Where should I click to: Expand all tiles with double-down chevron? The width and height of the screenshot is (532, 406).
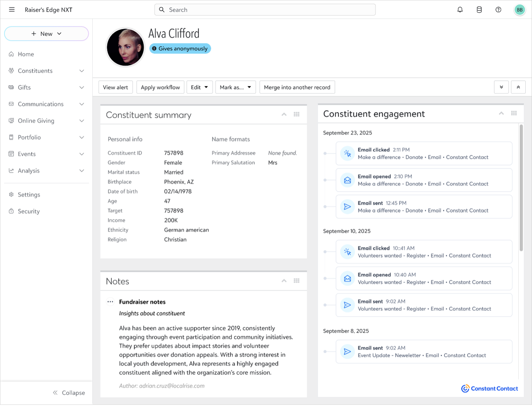point(501,87)
